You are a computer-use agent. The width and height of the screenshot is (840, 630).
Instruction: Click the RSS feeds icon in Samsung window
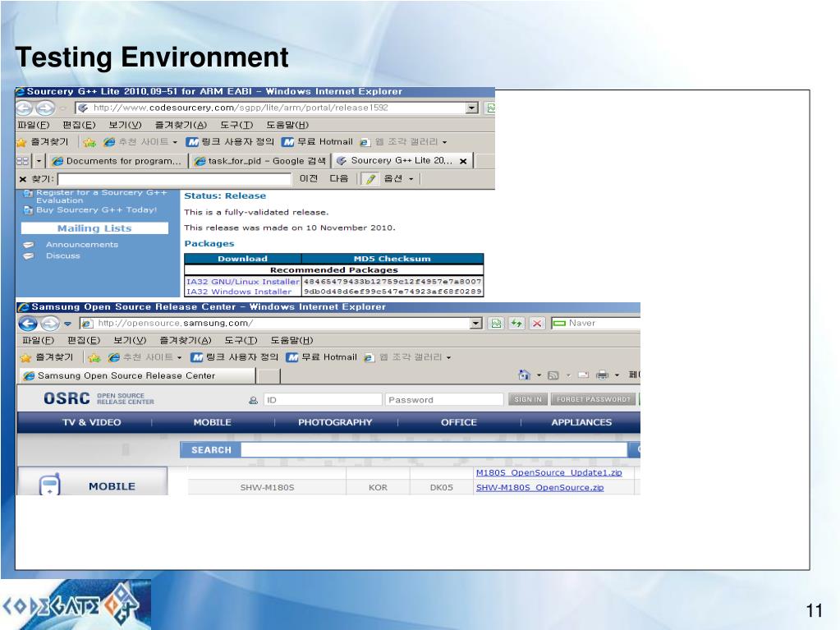(553, 375)
